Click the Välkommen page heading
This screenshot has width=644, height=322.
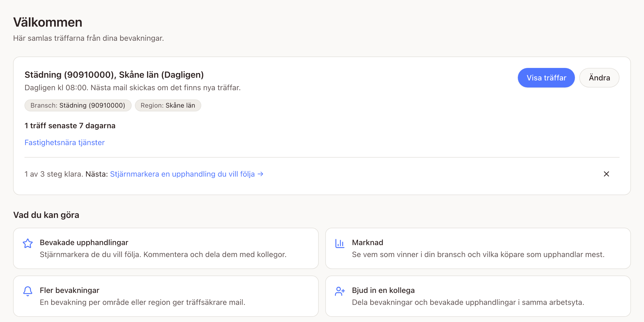coord(48,22)
